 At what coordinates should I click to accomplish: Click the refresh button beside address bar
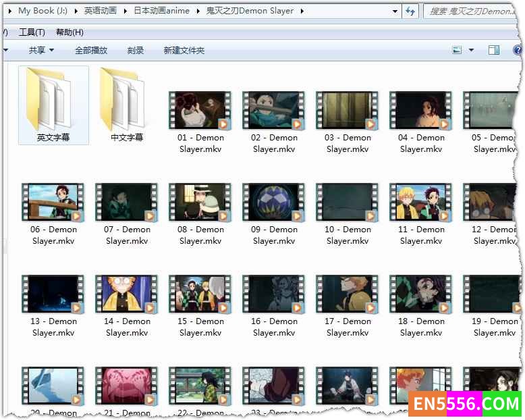pos(410,11)
